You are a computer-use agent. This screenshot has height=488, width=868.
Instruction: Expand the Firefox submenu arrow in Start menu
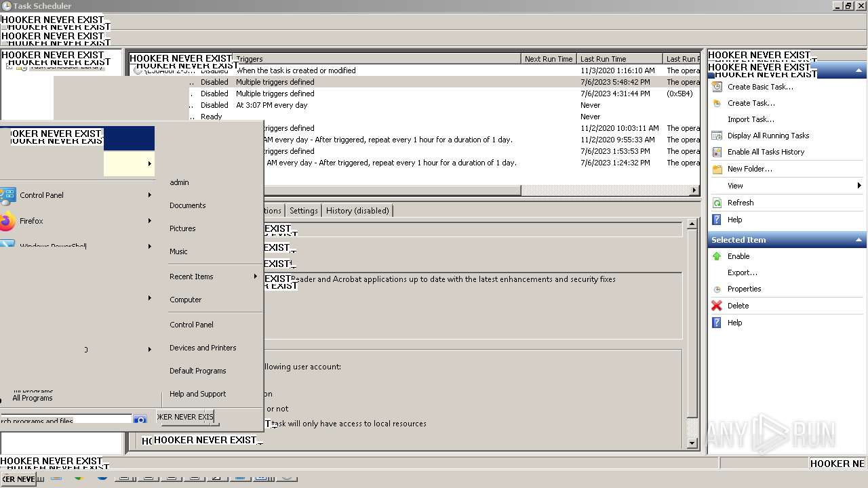150,221
